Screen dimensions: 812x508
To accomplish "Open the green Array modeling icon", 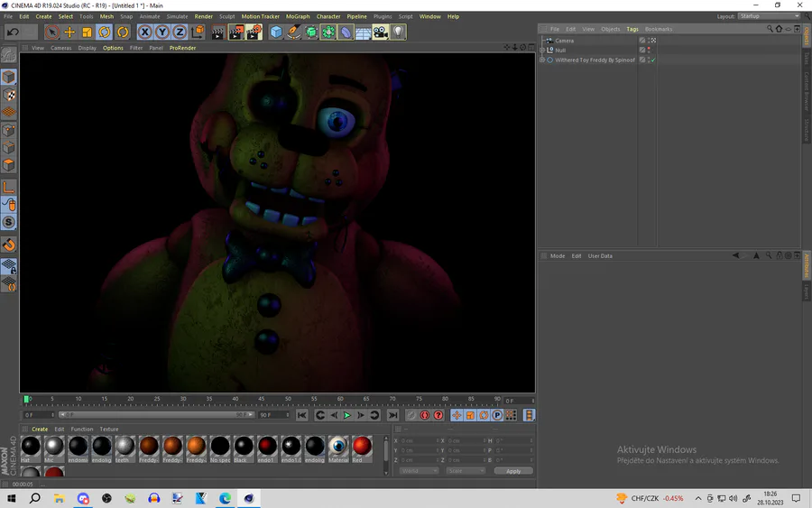I will tap(328, 32).
